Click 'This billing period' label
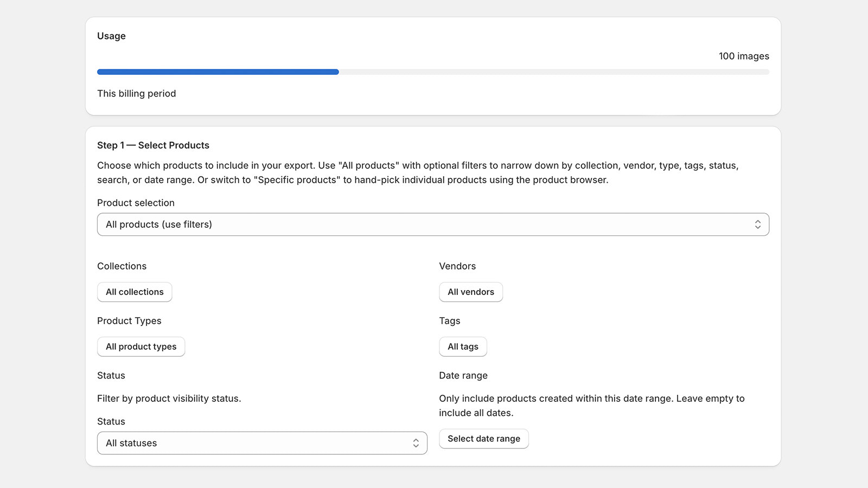Viewport: 868px width, 488px height. (137, 93)
